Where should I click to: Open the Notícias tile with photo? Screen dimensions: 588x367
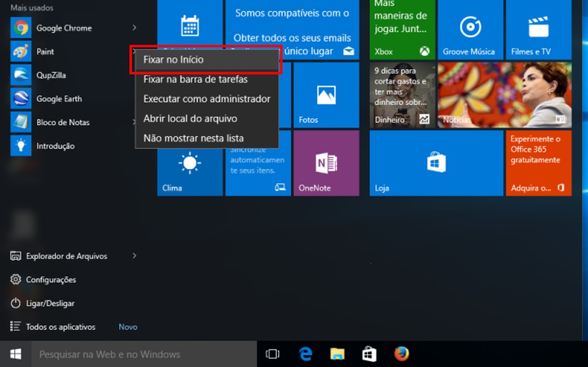(505, 95)
